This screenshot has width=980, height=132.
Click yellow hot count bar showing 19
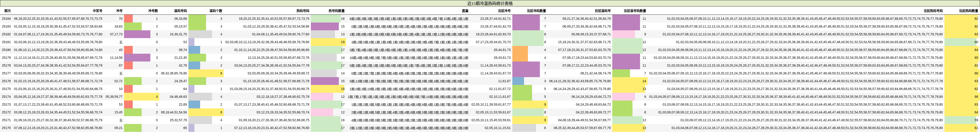click(x=328, y=42)
